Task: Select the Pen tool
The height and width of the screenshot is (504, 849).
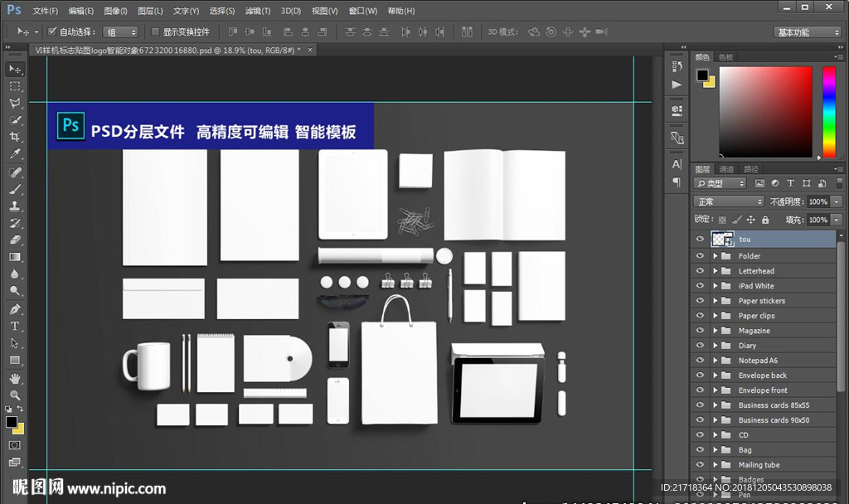Action: pyautogui.click(x=15, y=309)
